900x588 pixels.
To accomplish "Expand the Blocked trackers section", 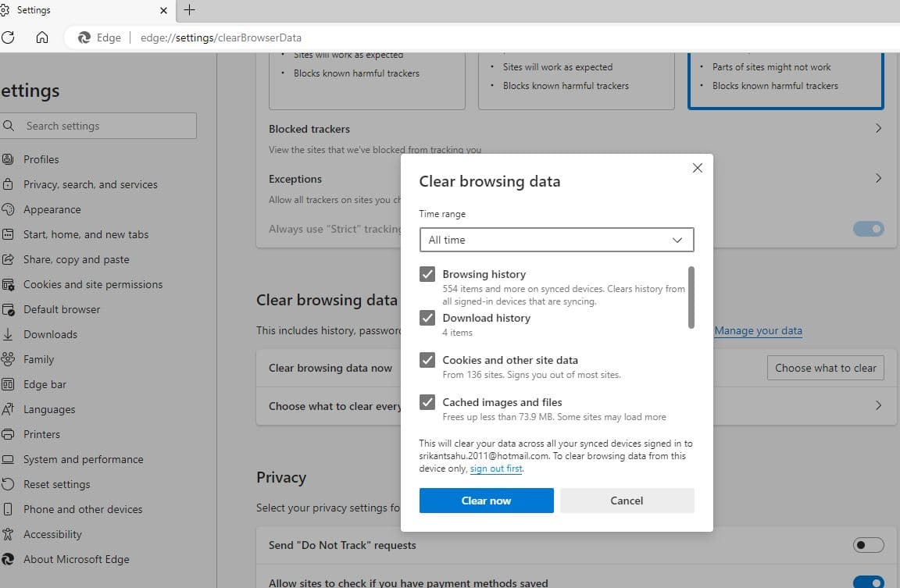I will click(x=877, y=128).
